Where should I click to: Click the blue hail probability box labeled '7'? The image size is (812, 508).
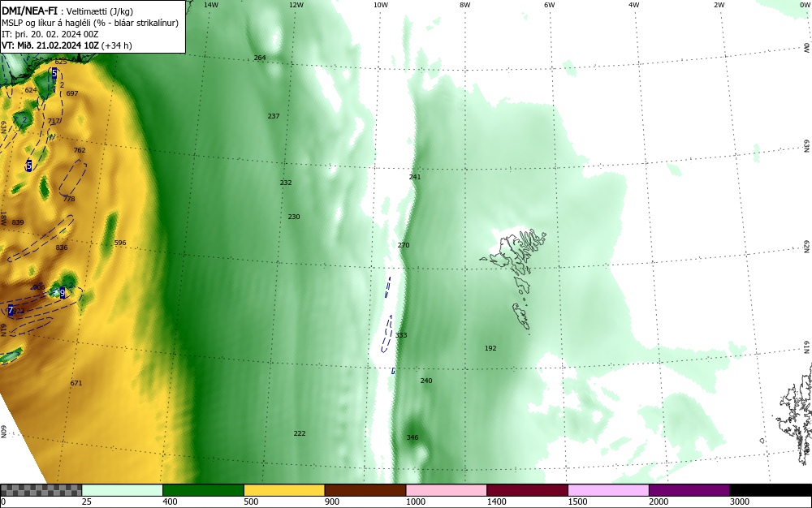pyautogui.click(x=11, y=310)
